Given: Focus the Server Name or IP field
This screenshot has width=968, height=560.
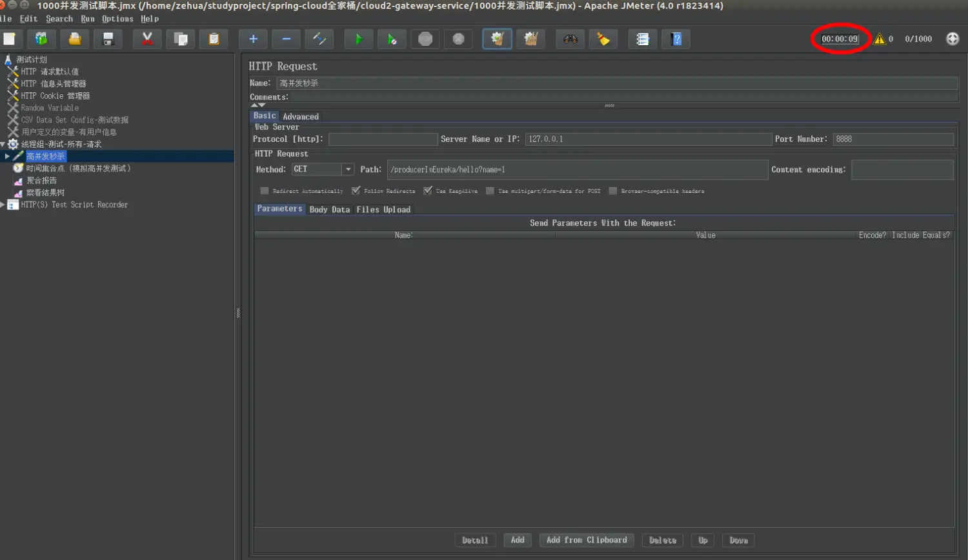Looking at the screenshot, I should pos(648,139).
